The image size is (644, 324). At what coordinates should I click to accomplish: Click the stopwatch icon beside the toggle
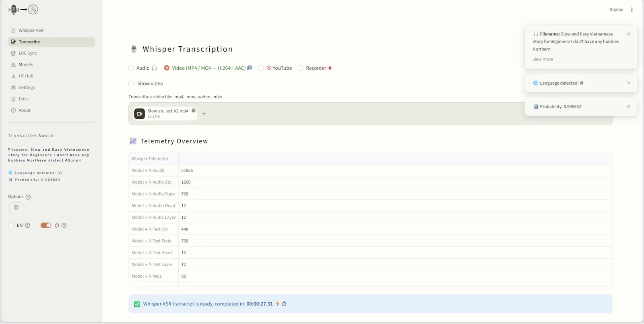57,226
